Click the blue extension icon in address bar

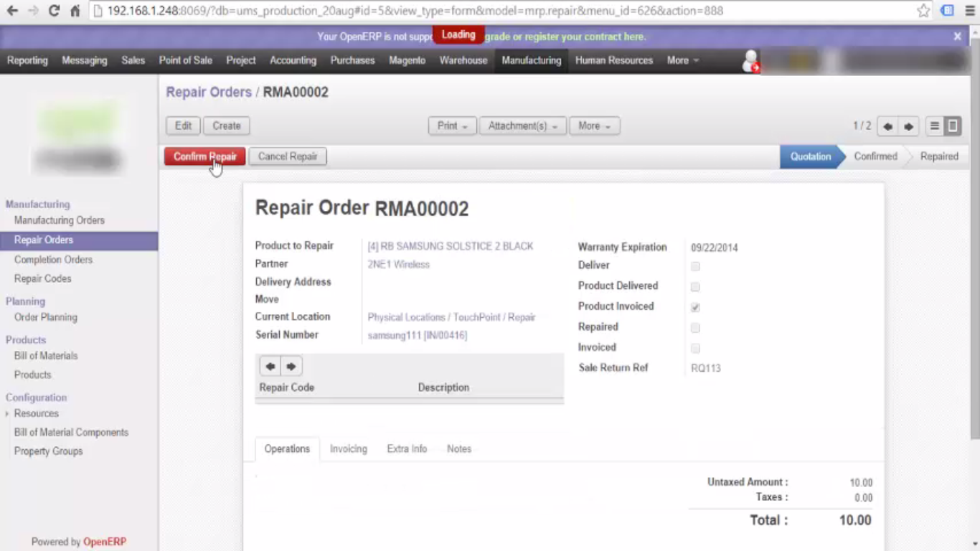click(947, 11)
